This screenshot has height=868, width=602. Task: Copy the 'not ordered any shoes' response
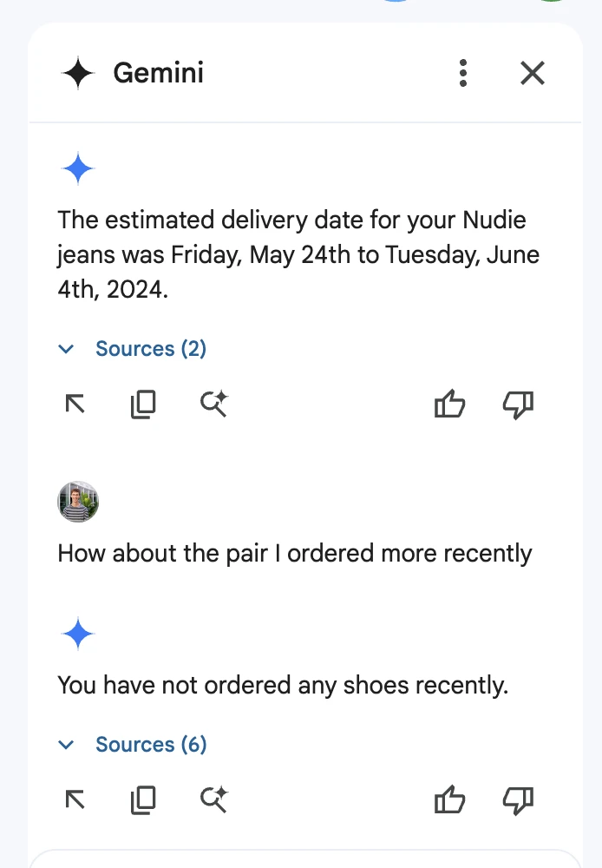[x=143, y=799]
